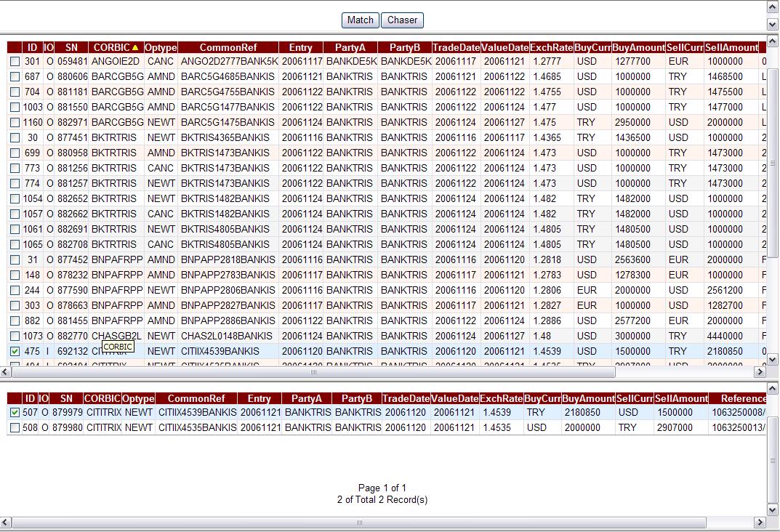Click right arrow of upper table's horizontal scrollbar
This screenshot has width=780, height=532.
click(x=760, y=372)
